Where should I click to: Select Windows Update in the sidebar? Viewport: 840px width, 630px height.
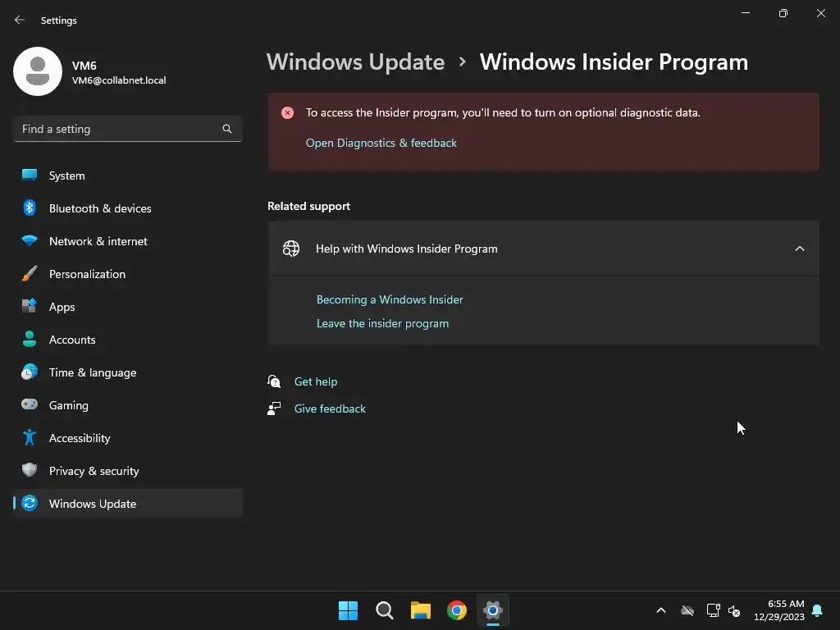click(128, 504)
